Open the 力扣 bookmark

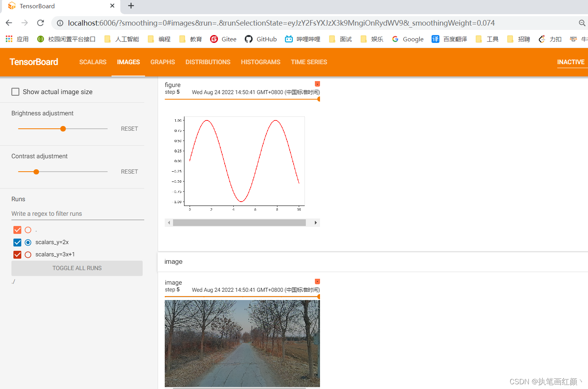[550, 39]
